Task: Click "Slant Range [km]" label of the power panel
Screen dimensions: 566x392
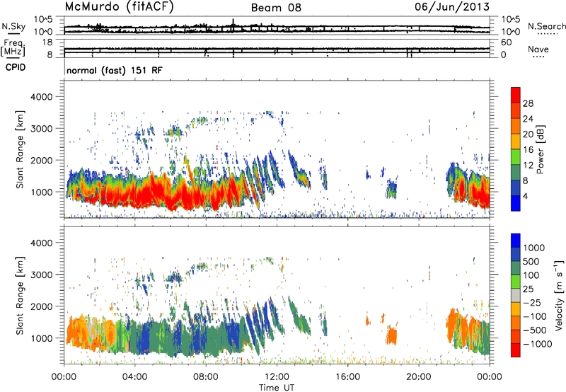Action: tap(20, 149)
